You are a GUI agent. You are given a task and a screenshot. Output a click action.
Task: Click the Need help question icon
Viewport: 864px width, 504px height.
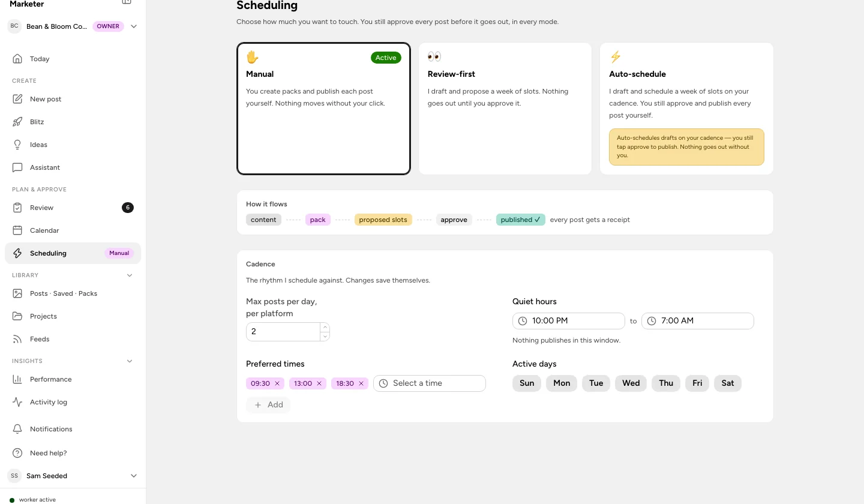(x=17, y=453)
